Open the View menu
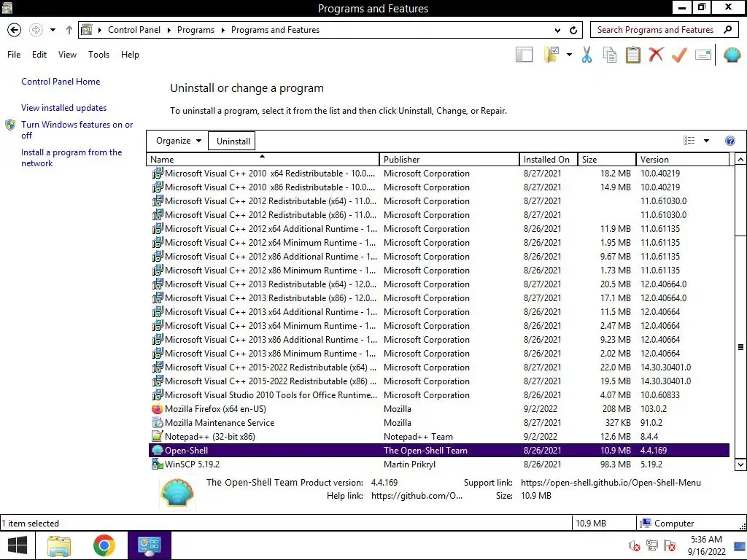This screenshot has height=560, width=747. coord(67,54)
